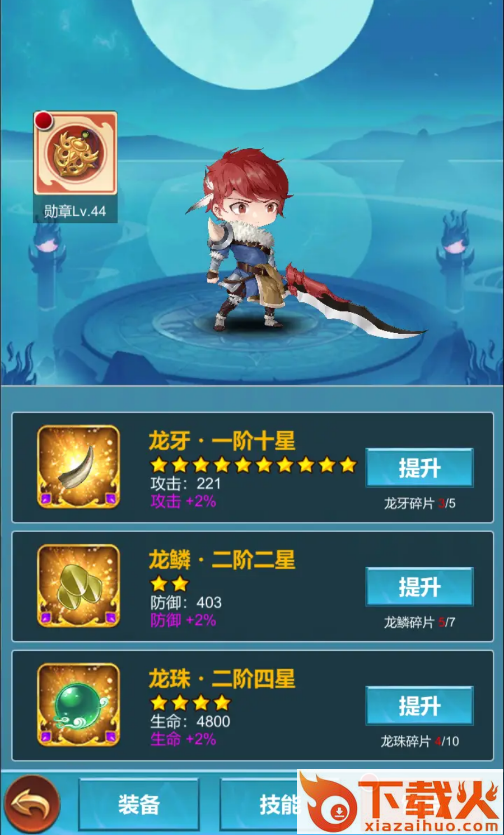Screen dimensions: 504x835
Task: Tap the red notification dot on medal
Action: coord(44,120)
